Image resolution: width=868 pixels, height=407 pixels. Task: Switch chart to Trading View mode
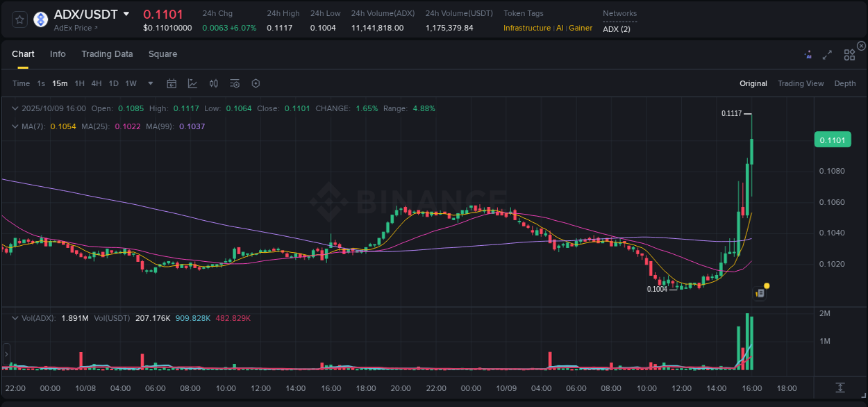pos(801,83)
